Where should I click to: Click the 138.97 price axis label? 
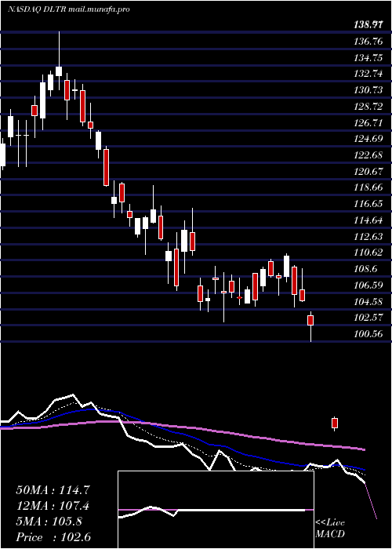tap(368, 25)
